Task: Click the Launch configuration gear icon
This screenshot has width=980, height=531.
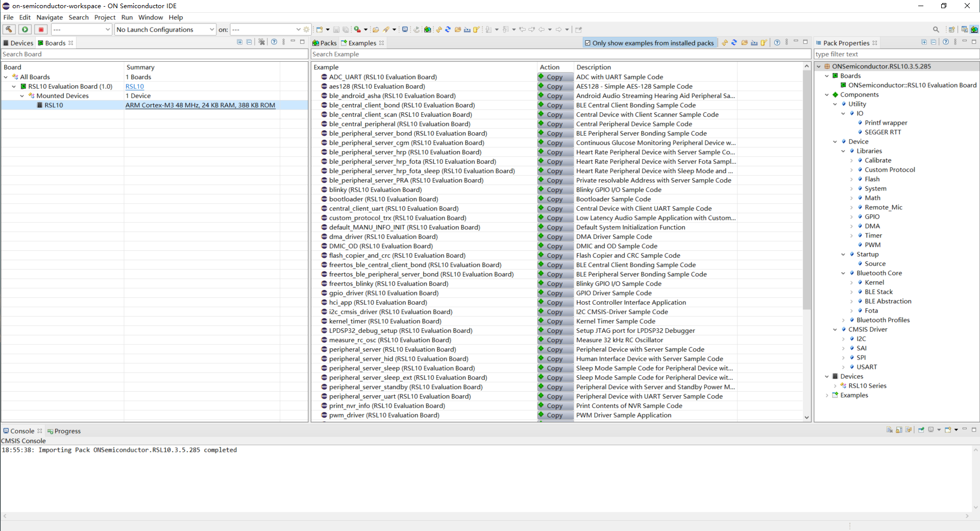Action: (x=306, y=30)
